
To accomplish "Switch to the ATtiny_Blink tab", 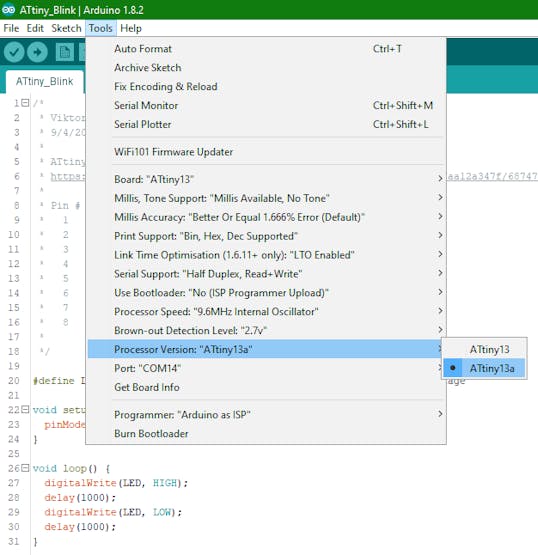I will [45, 81].
